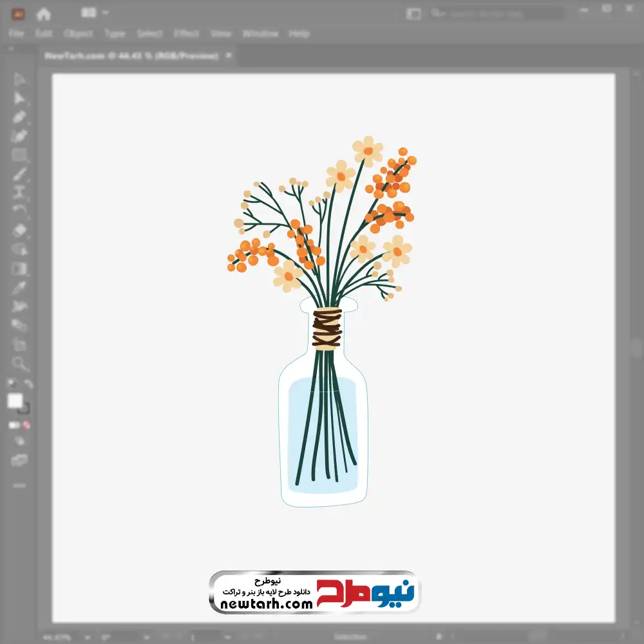Swap fill and stroke colors
The width and height of the screenshot is (644, 644).
[28, 384]
